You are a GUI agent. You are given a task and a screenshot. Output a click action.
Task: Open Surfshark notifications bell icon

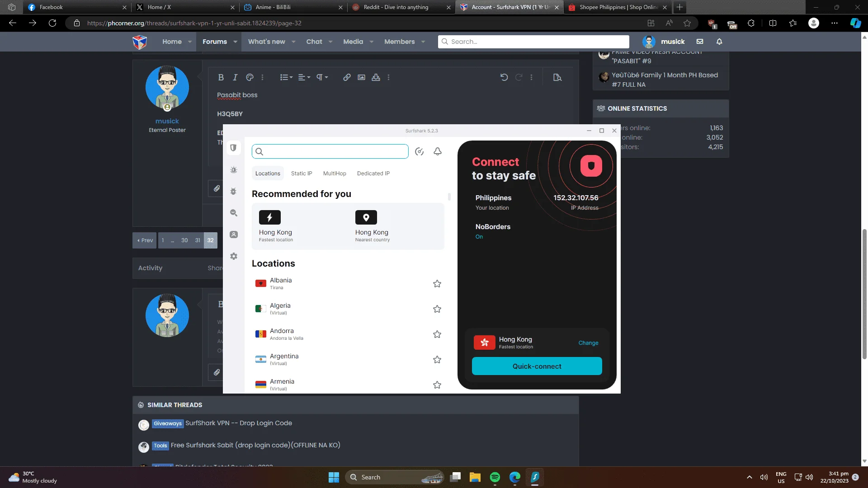coord(438,151)
